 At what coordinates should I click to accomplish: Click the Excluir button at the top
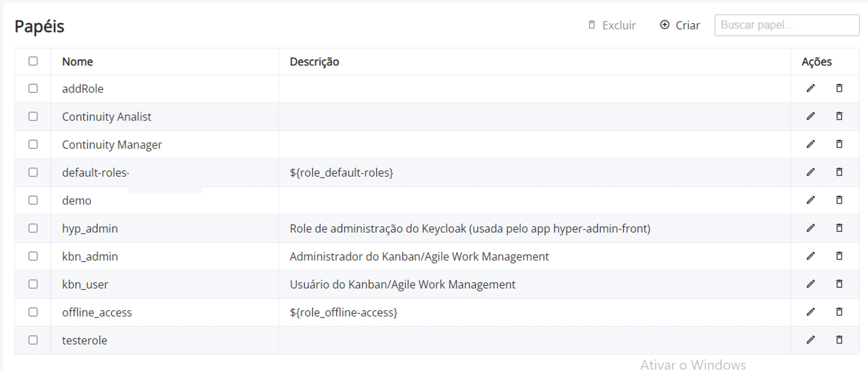pyautogui.click(x=612, y=25)
